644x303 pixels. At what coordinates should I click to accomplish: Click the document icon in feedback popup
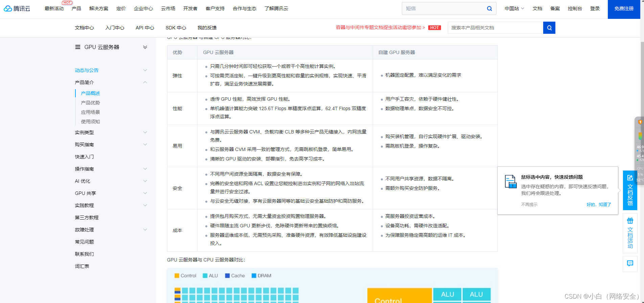(510, 181)
